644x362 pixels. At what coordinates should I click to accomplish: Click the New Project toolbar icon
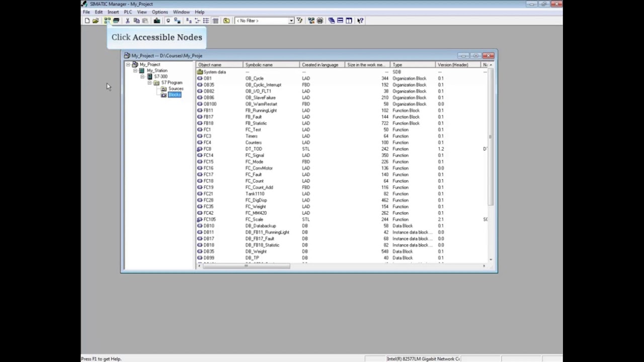click(87, 21)
